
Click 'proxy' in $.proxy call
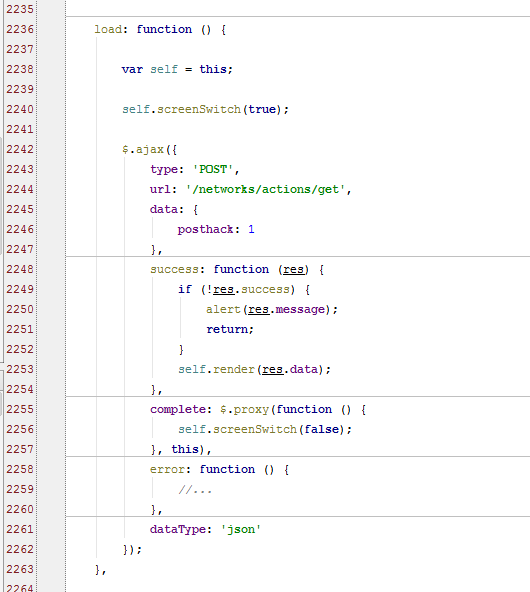click(x=251, y=410)
